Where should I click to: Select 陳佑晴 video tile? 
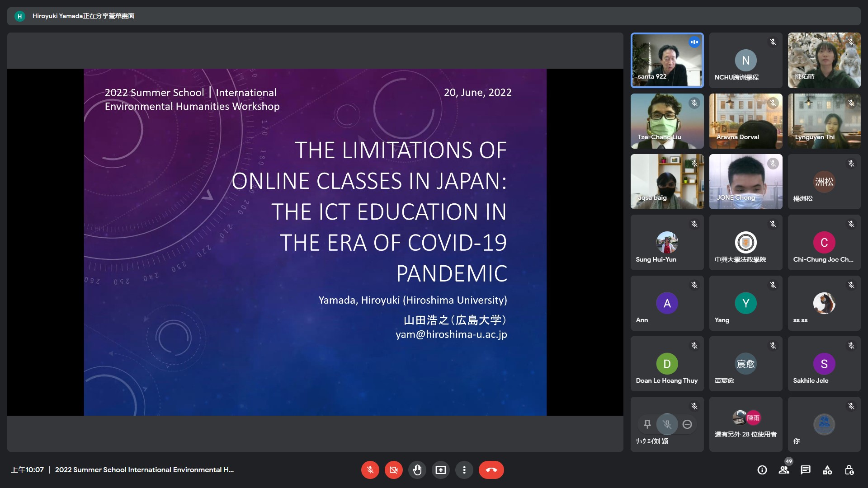824,60
